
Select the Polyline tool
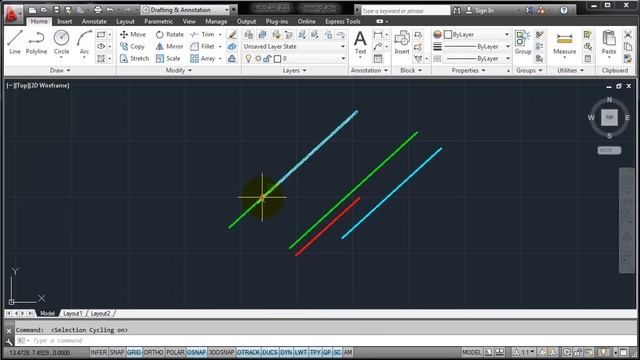(x=36, y=42)
